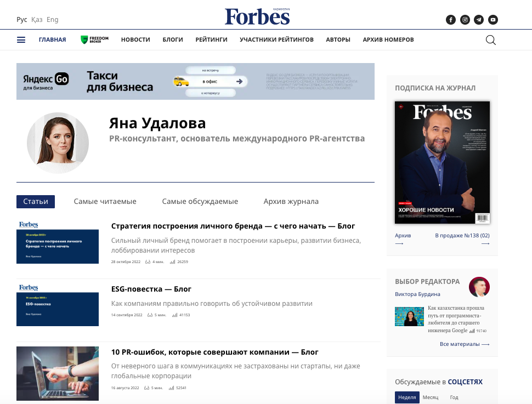Click the Forbes magazine cover image

(x=443, y=162)
